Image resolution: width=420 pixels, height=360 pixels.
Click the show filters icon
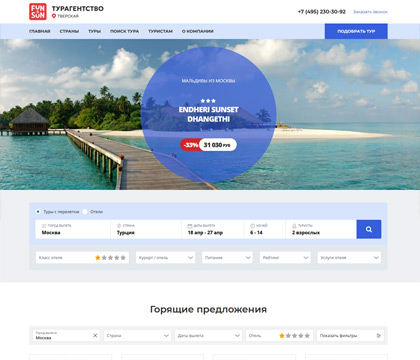tap(379, 336)
